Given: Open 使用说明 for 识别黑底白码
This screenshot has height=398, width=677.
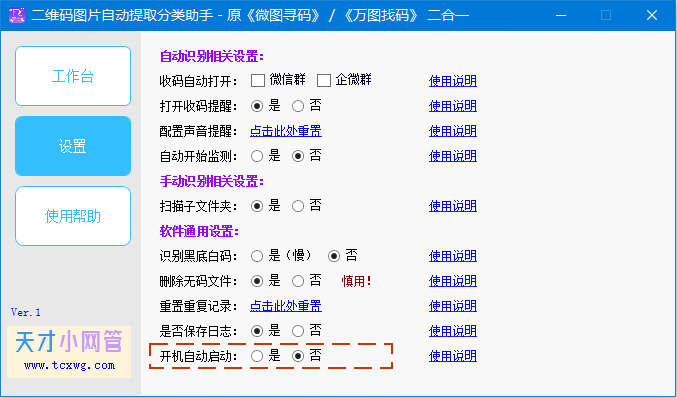Looking at the screenshot, I should 453,256.
